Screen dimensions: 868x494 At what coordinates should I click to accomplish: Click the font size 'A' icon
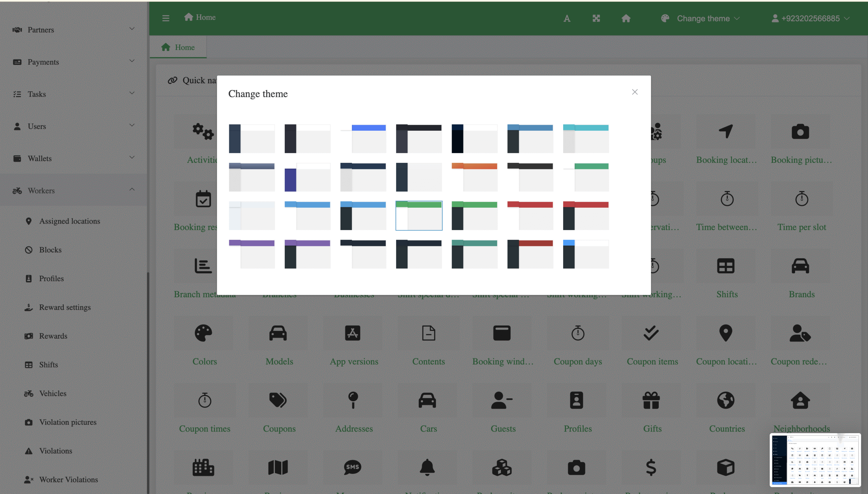click(x=567, y=18)
